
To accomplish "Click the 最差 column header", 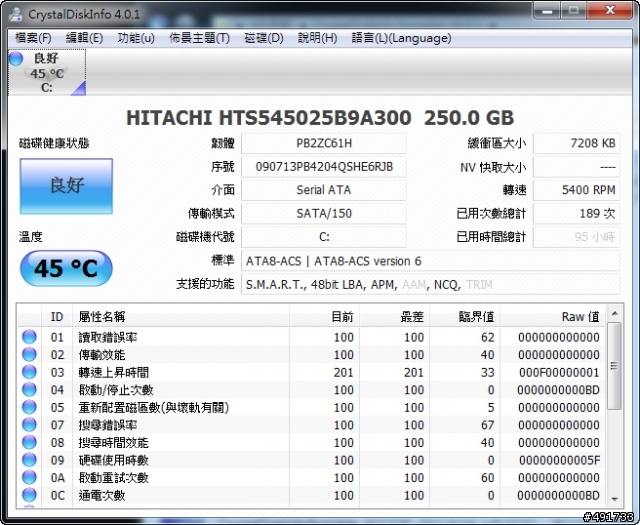I will [x=394, y=316].
